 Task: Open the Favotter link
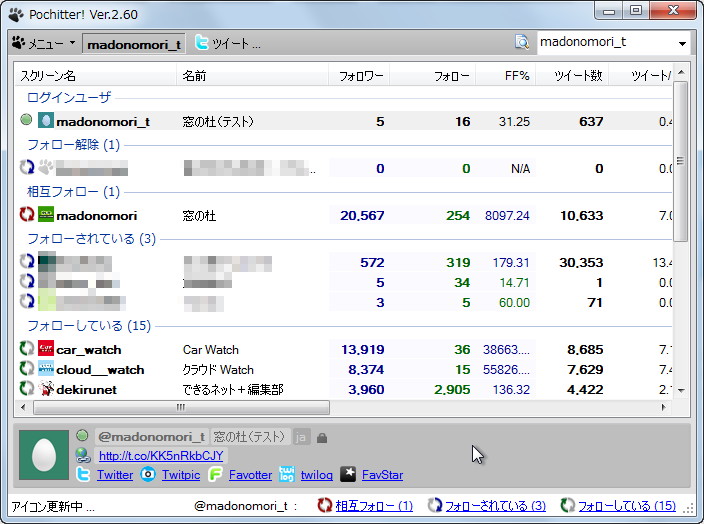pyautogui.click(x=251, y=475)
